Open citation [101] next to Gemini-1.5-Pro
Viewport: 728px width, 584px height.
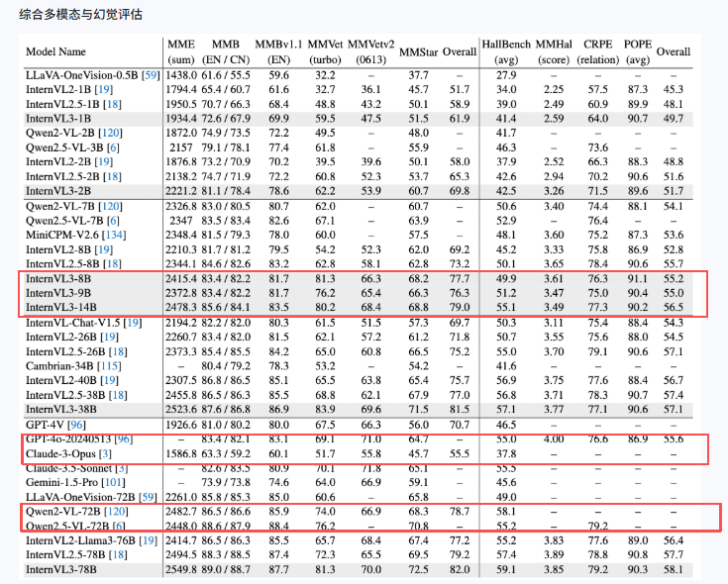113,482
